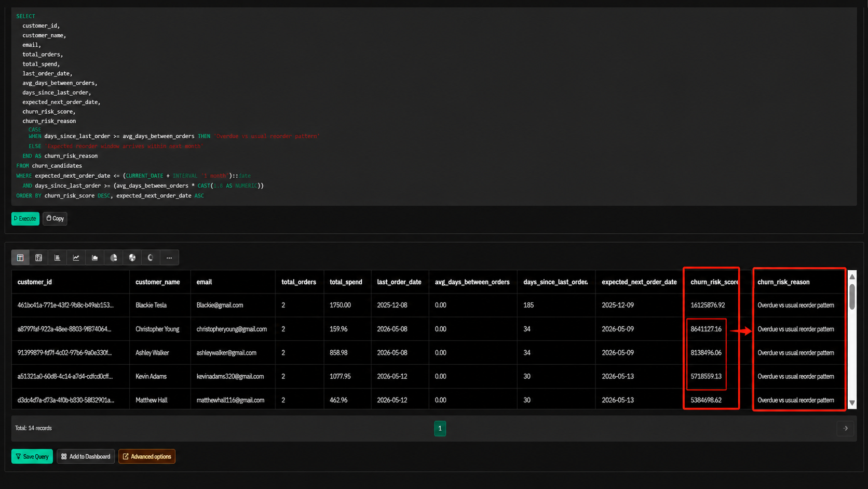Click scrollbar up arrow of results table

[852, 276]
